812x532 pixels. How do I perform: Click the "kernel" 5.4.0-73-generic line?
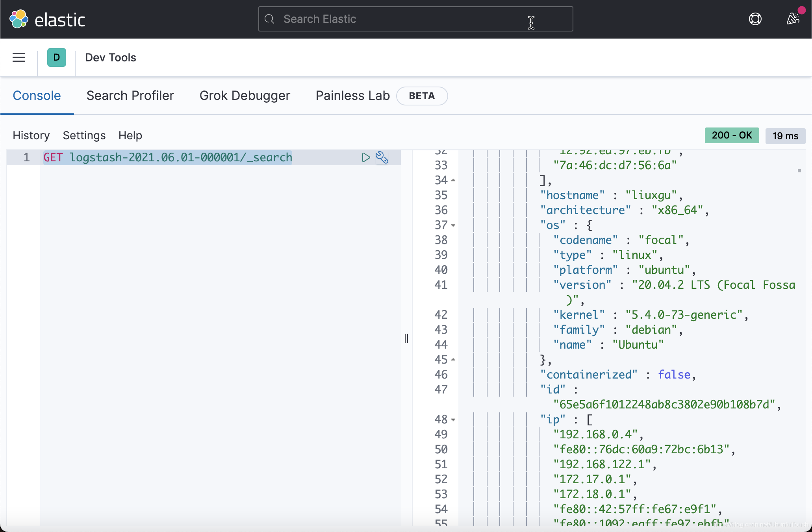[651, 315]
